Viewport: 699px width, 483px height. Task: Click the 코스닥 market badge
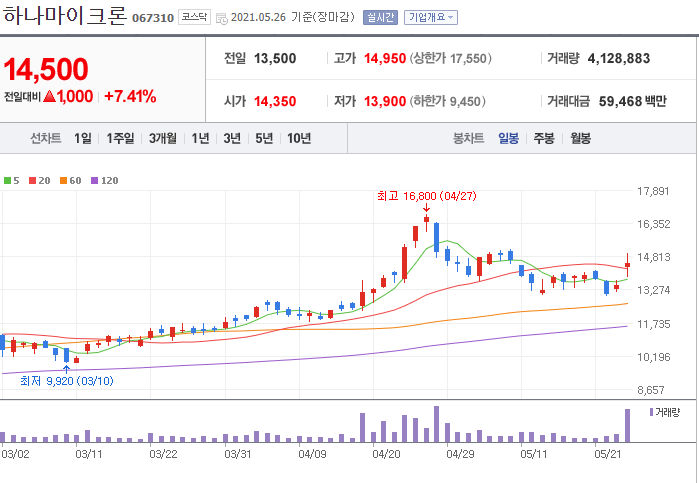click(194, 17)
